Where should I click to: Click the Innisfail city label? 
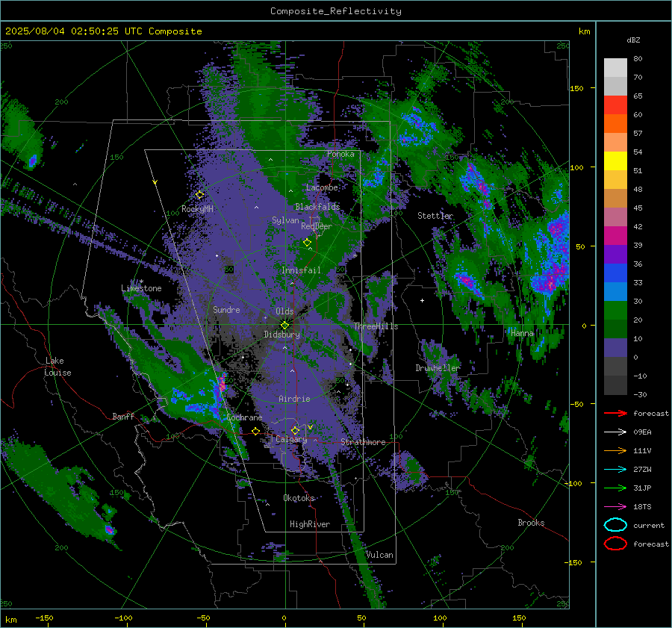click(301, 270)
